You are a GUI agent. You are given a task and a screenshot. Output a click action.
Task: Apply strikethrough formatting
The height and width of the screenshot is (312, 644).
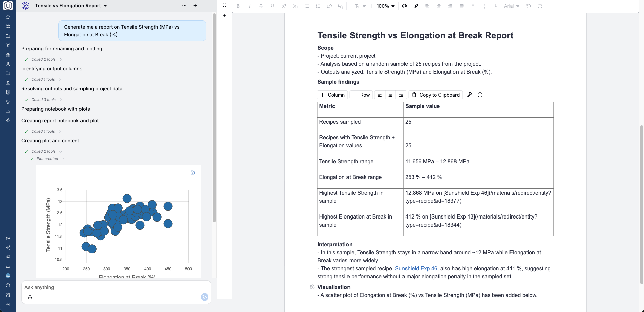pyautogui.click(x=261, y=6)
